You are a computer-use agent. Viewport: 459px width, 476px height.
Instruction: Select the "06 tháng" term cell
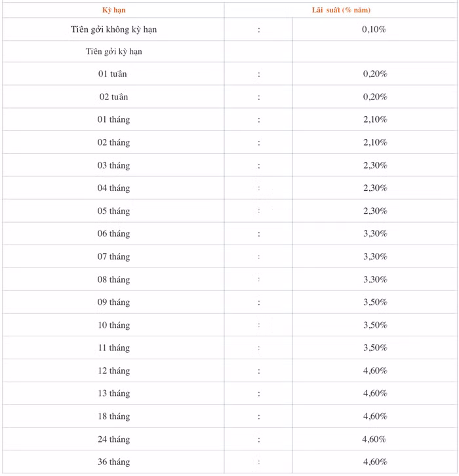click(x=113, y=234)
